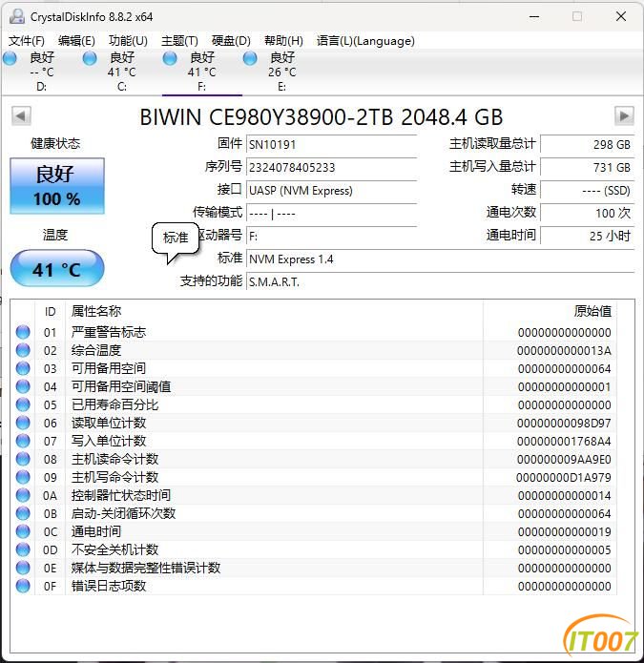Click status orb for 0D 不安全关机计数
The width and height of the screenshot is (644, 663).
click(23, 549)
